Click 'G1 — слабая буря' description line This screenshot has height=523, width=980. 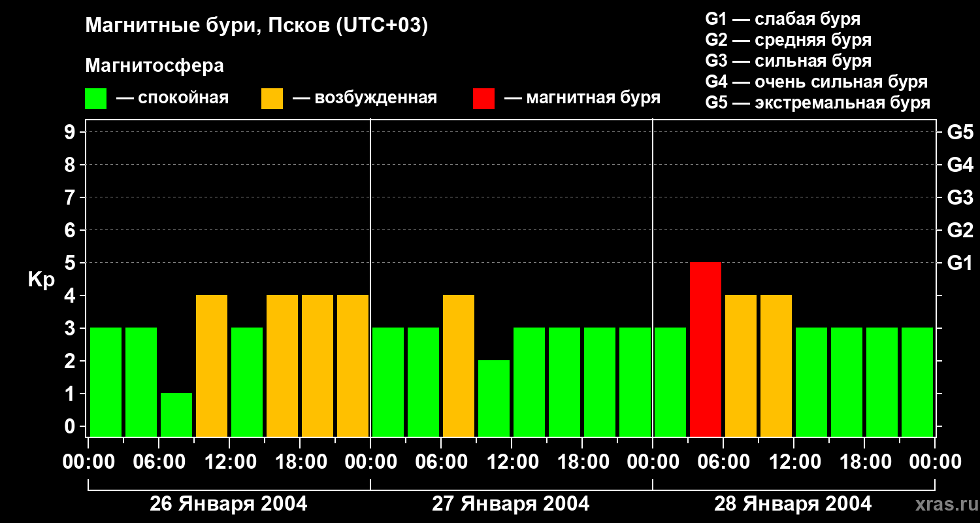[x=783, y=19]
